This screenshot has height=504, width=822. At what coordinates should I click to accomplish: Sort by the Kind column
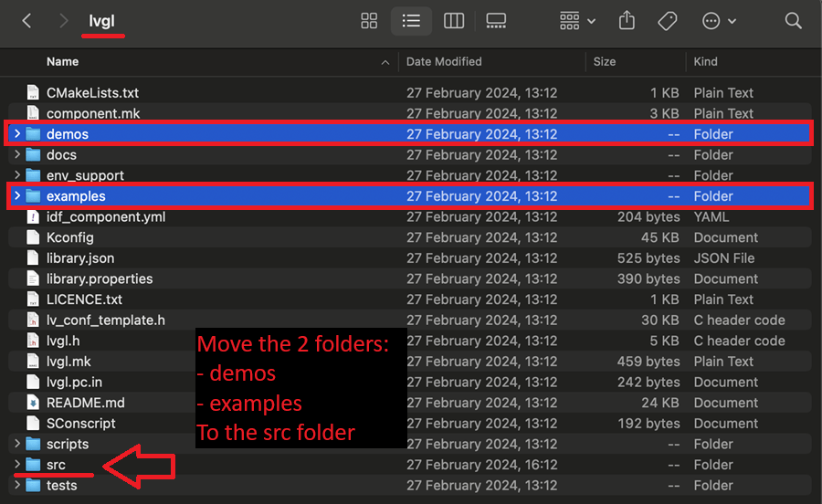[705, 62]
